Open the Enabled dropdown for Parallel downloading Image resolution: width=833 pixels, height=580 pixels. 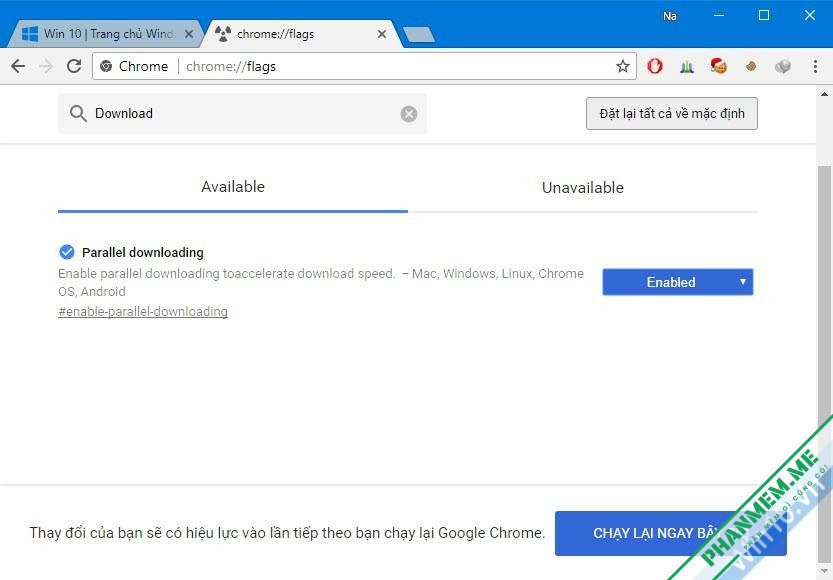(677, 282)
